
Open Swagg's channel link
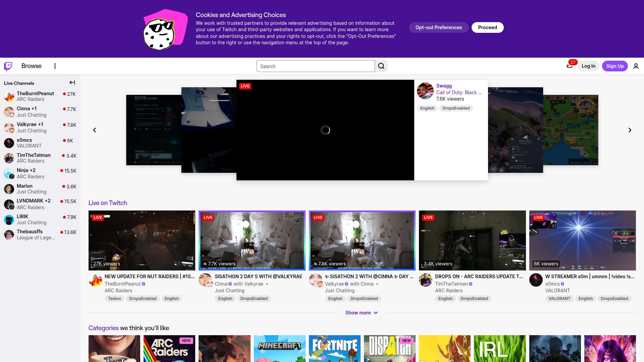(443, 86)
